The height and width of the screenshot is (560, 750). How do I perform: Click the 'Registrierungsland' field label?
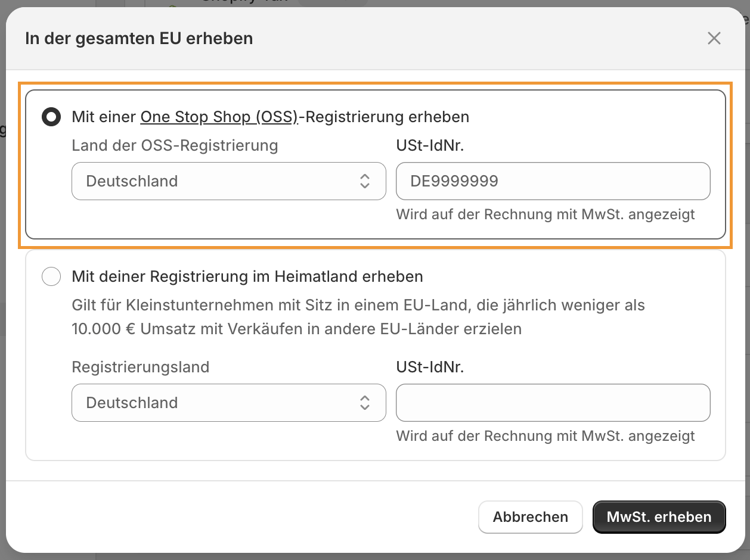point(140,367)
